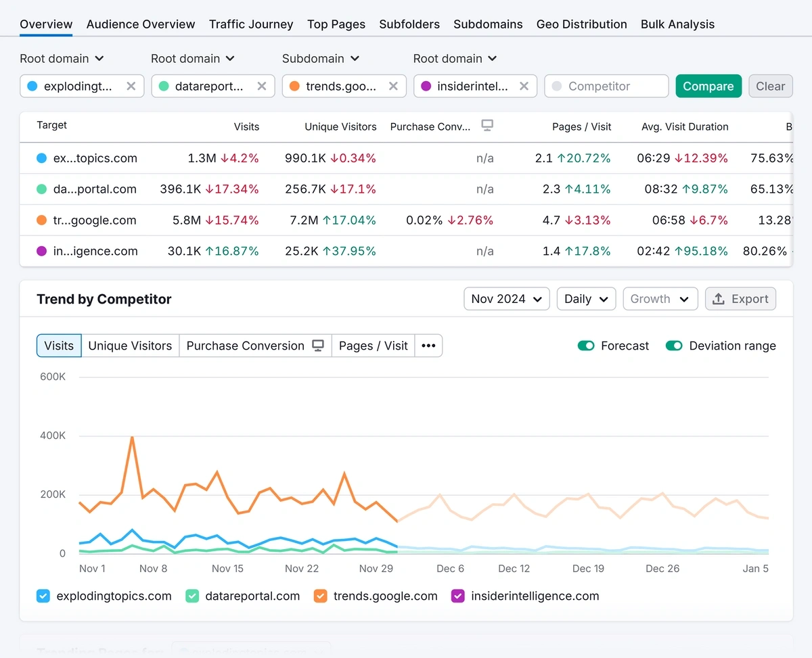Remove insiderintelligence competitor with X icon
This screenshot has width=812, height=658.
click(x=524, y=86)
